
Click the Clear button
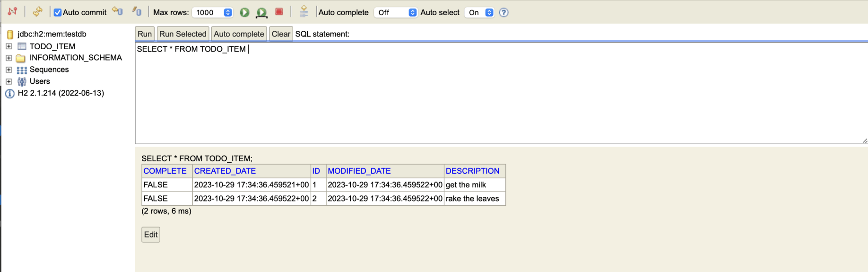point(281,34)
